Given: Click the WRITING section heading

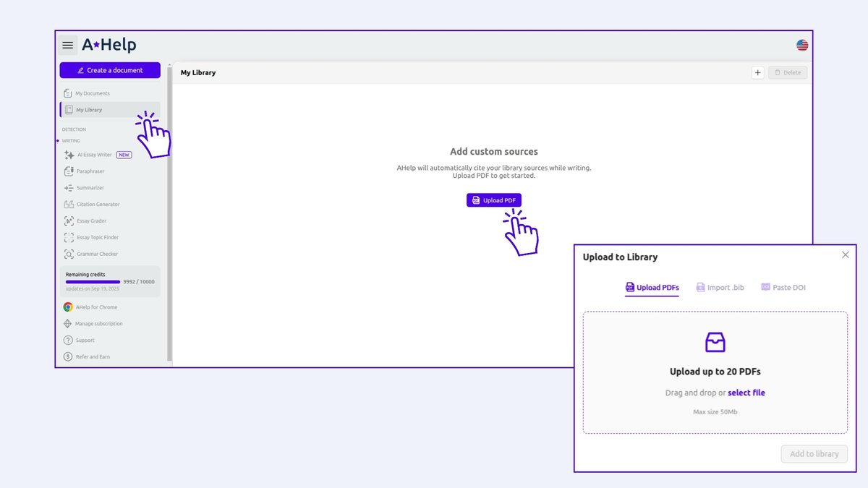Looking at the screenshot, I should click(71, 141).
